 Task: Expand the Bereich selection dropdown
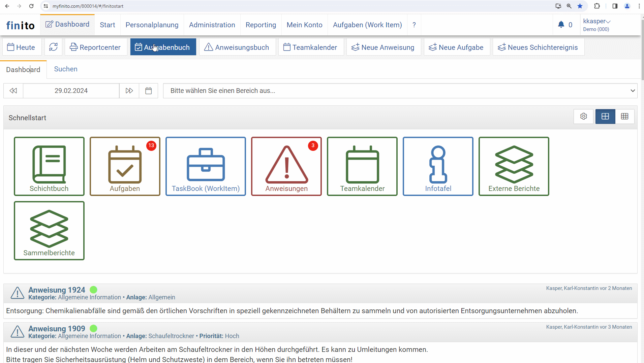click(x=400, y=91)
